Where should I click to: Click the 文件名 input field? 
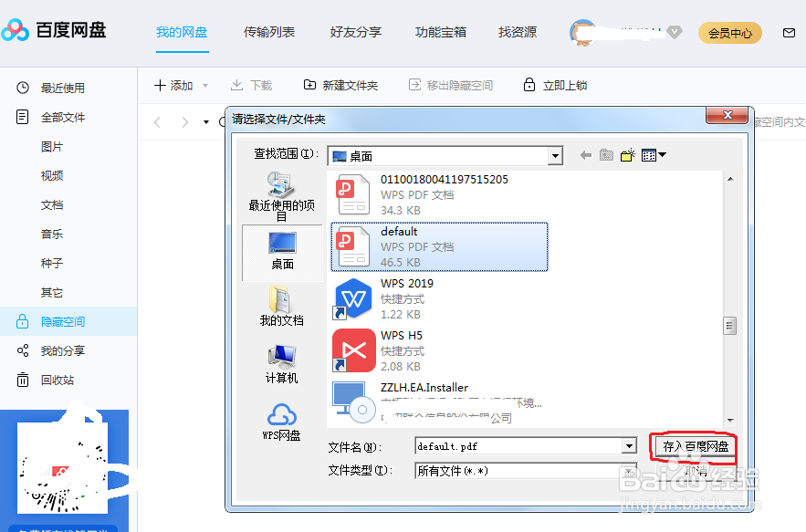518,446
